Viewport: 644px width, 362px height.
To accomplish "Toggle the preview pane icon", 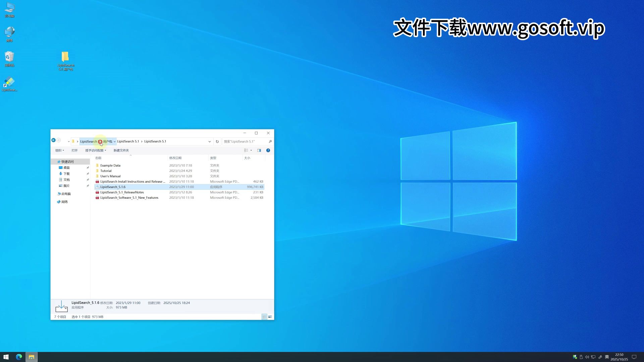I will [x=259, y=150].
